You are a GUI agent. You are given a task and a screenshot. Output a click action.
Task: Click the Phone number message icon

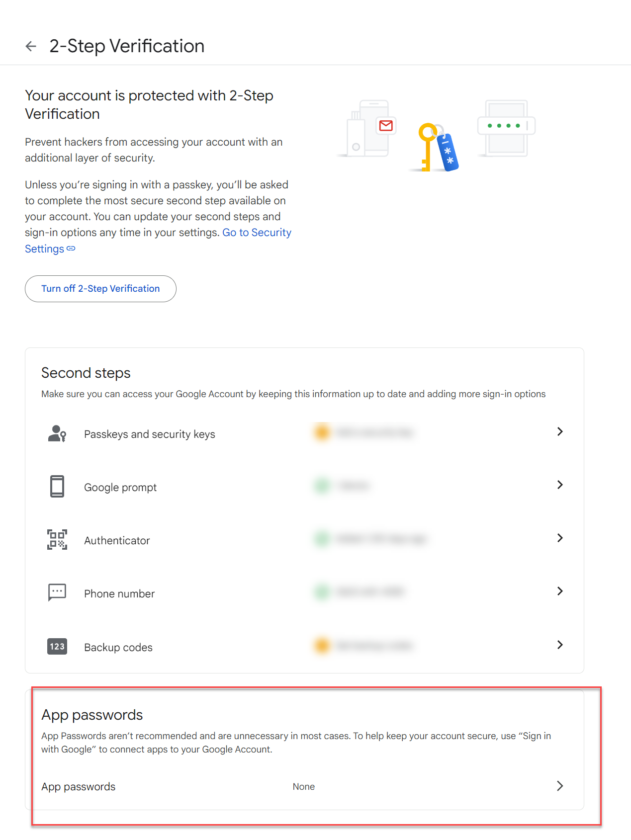pos(57,592)
